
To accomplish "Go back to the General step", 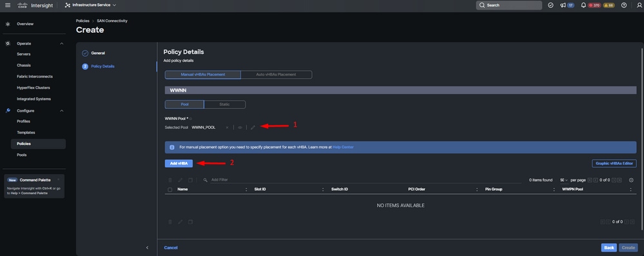I will click(x=98, y=53).
